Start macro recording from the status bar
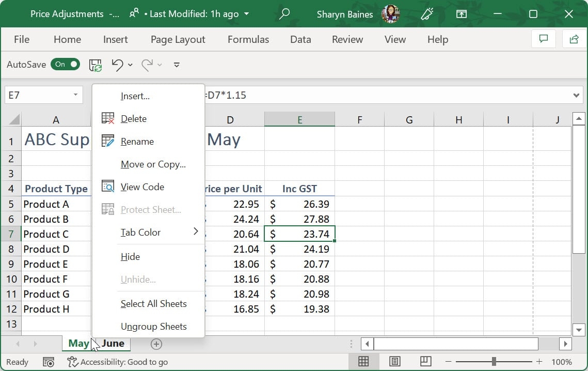 coord(49,362)
